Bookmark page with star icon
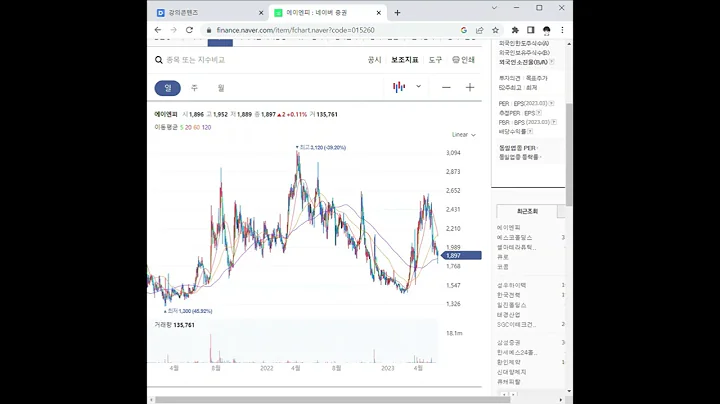The height and width of the screenshot is (404, 720). (x=495, y=30)
